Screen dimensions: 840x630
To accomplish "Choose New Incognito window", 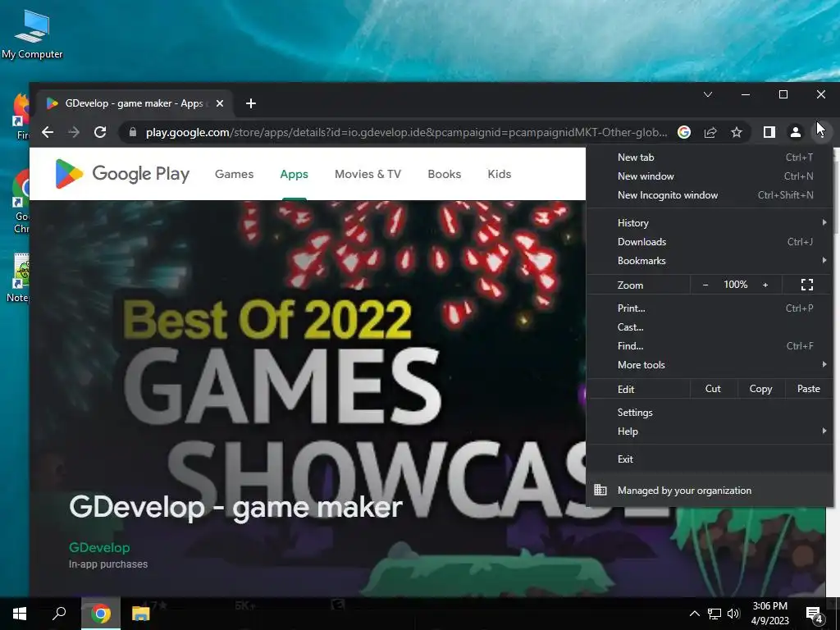I will click(710, 195).
